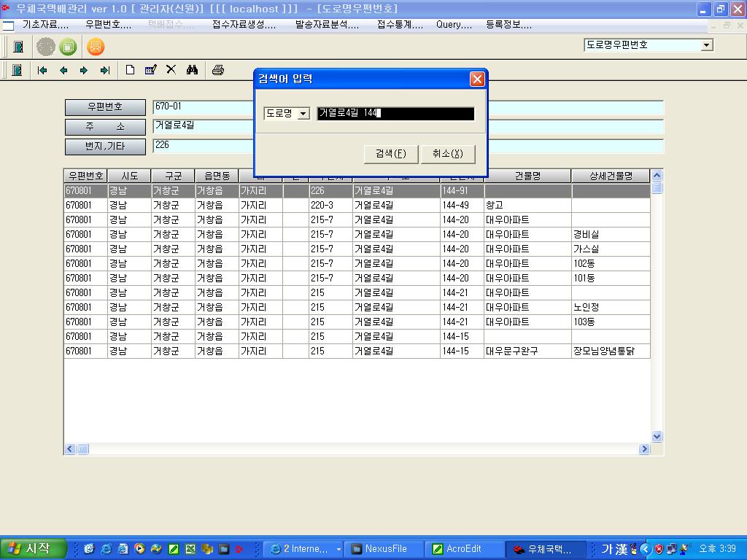Click the 우편번호 button above the 주 소 button
The image size is (747, 560).
tap(105, 107)
